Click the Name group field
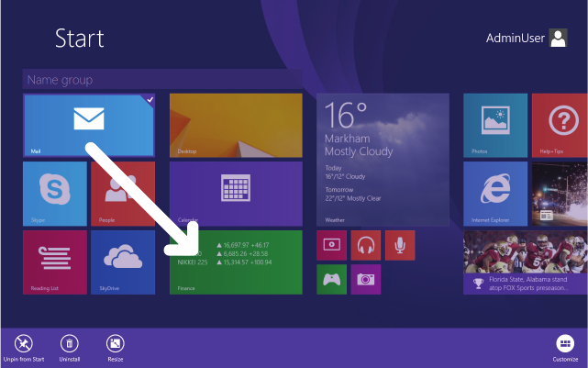 point(162,79)
